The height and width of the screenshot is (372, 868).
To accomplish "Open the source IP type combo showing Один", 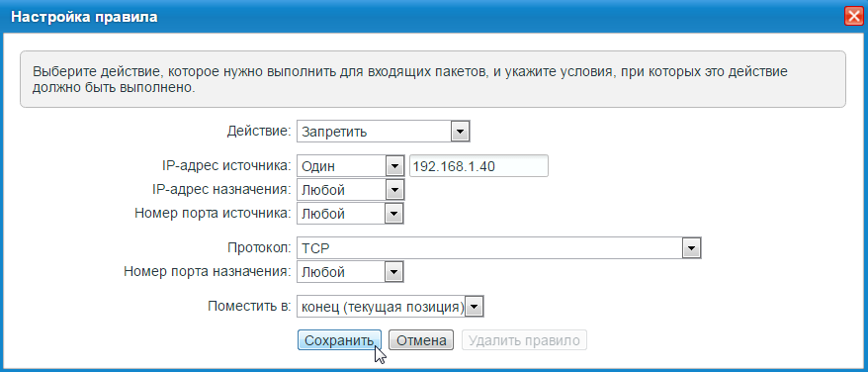I will tap(350, 166).
